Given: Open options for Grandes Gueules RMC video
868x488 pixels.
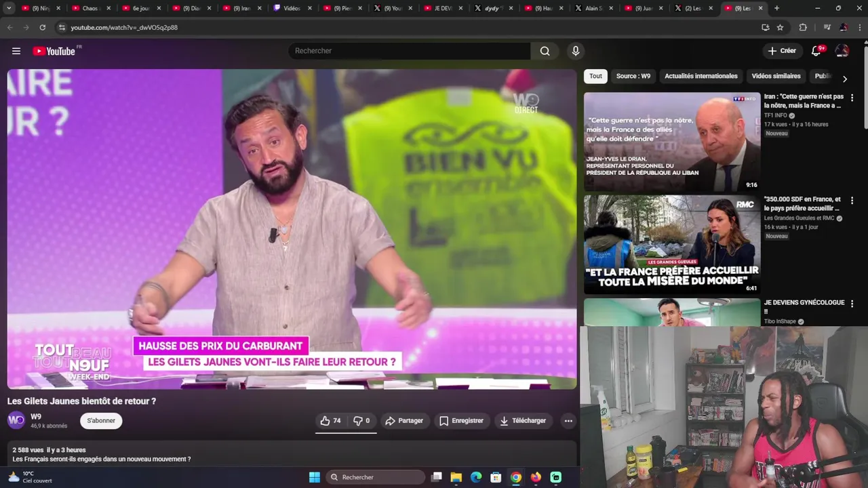Looking at the screenshot, I should [852, 201].
